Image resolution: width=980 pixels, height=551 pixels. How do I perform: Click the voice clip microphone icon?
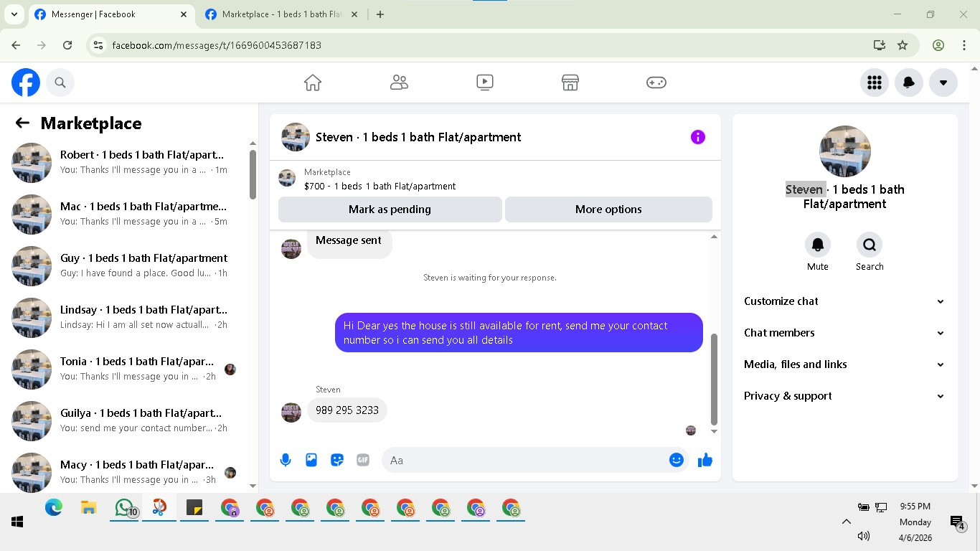[286, 460]
